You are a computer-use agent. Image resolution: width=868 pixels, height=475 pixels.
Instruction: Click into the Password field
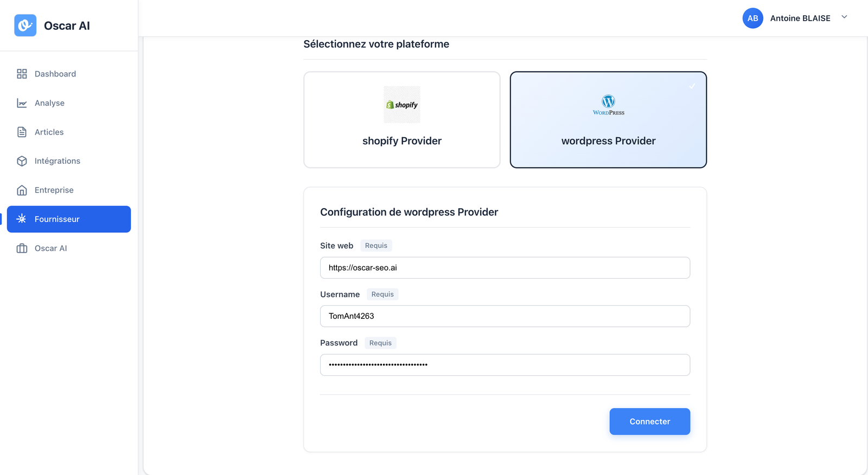point(505,365)
